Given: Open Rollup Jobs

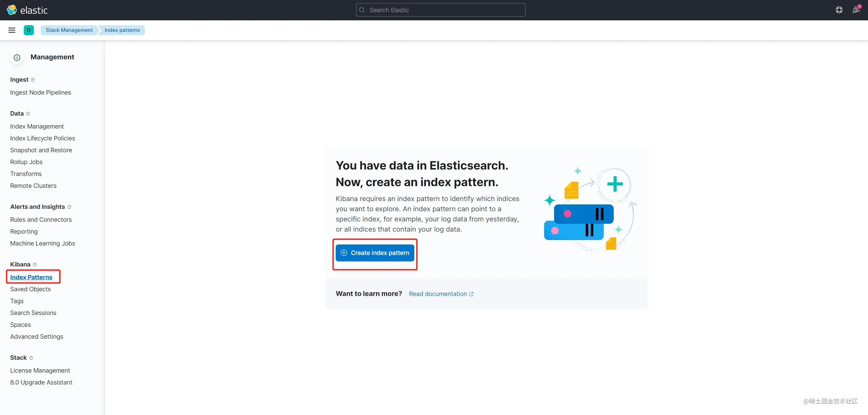Looking at the screenshot, I should coord(26,162).
